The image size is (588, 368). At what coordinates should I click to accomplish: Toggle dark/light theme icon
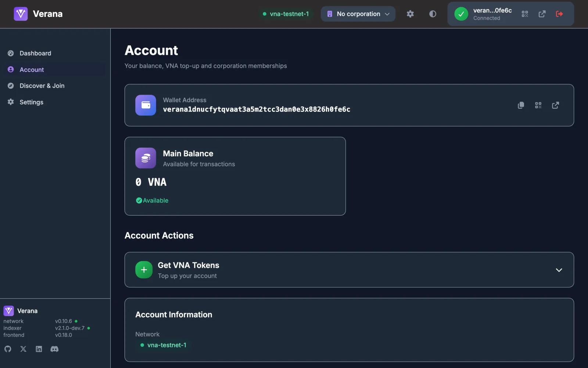tap(433, 14)
